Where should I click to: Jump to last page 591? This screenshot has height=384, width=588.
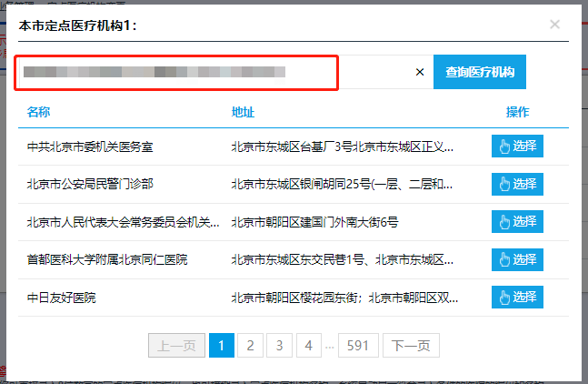click(358, 346)
